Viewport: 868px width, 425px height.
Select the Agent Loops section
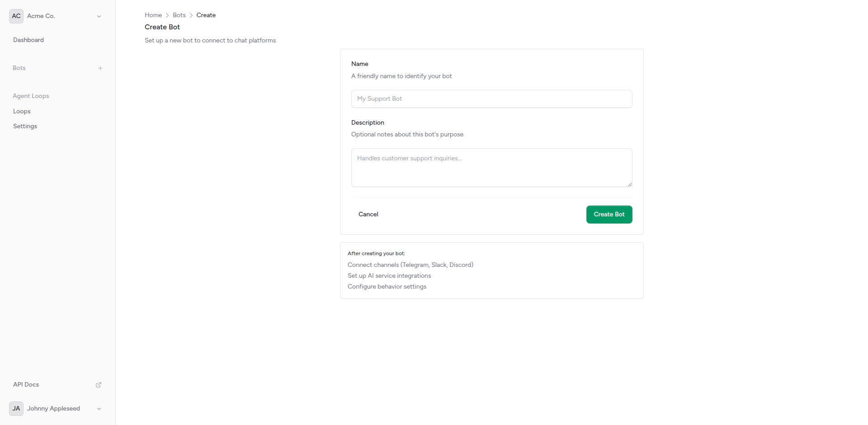click(30, 96)
